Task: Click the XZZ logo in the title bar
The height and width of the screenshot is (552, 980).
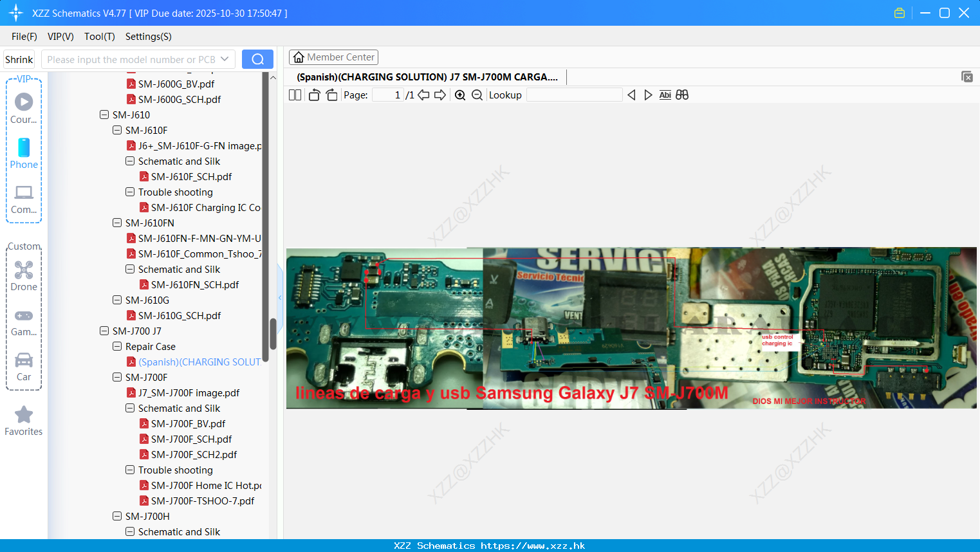Action: click(x=15, y=13)
